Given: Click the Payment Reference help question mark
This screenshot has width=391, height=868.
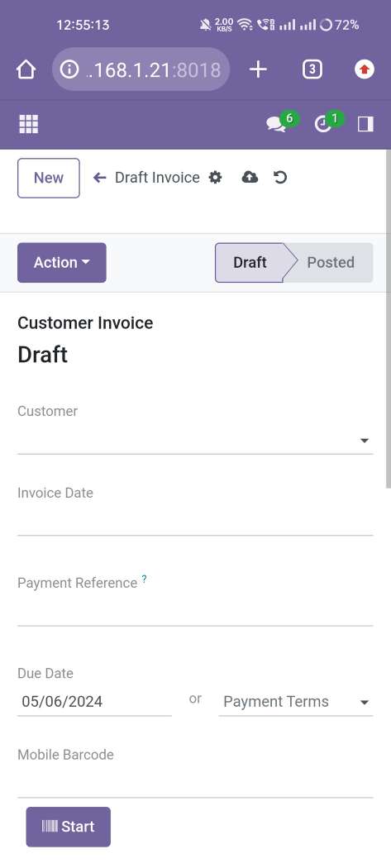Looking at the screenshot, I should pos(144,579).
